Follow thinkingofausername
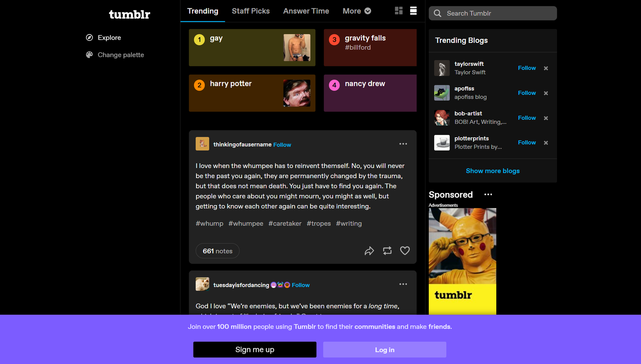The image size is (641, 364). point(282,145)
